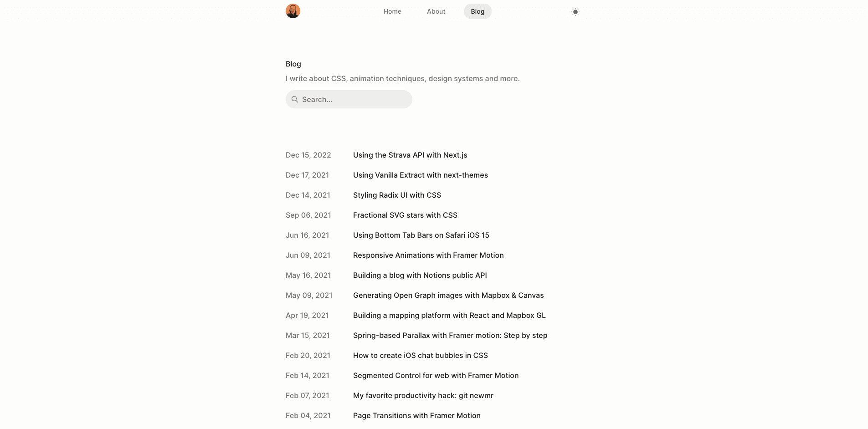Read Styling Radix UI with CSS
The image size is (868, 429).
click(x=397, y=195)
